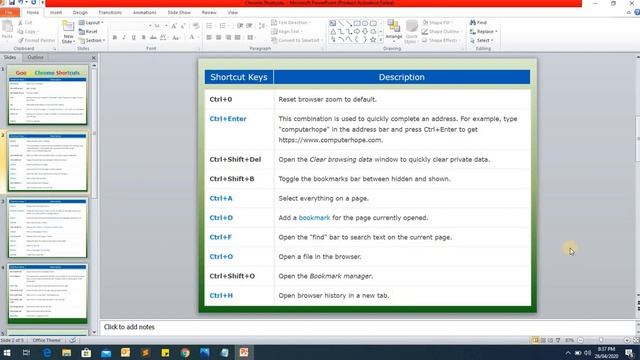Open the Arrange options
Image resolution: width=640 pixels, height=360 pixels.
[x=394, y=31]
